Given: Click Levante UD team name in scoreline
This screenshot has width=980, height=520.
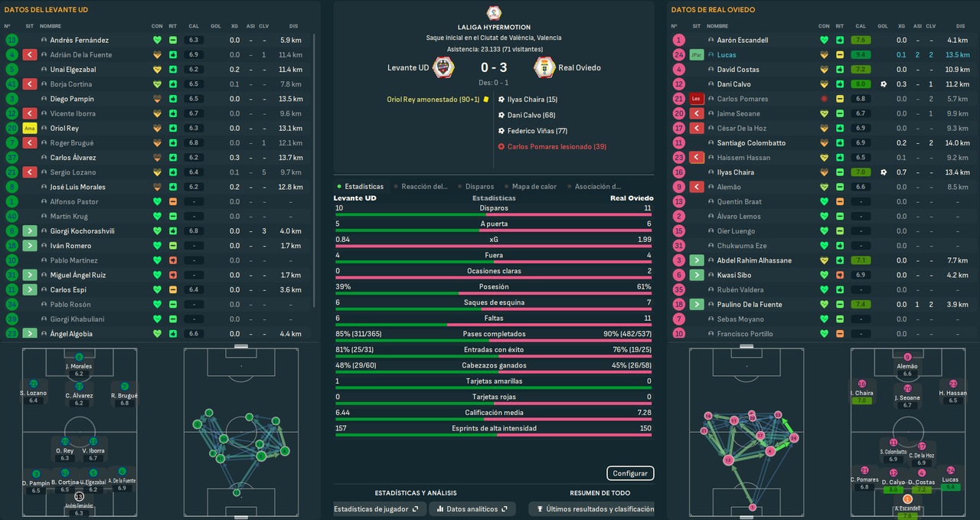Looking at the screenshot, I should [x=408, y=67].
